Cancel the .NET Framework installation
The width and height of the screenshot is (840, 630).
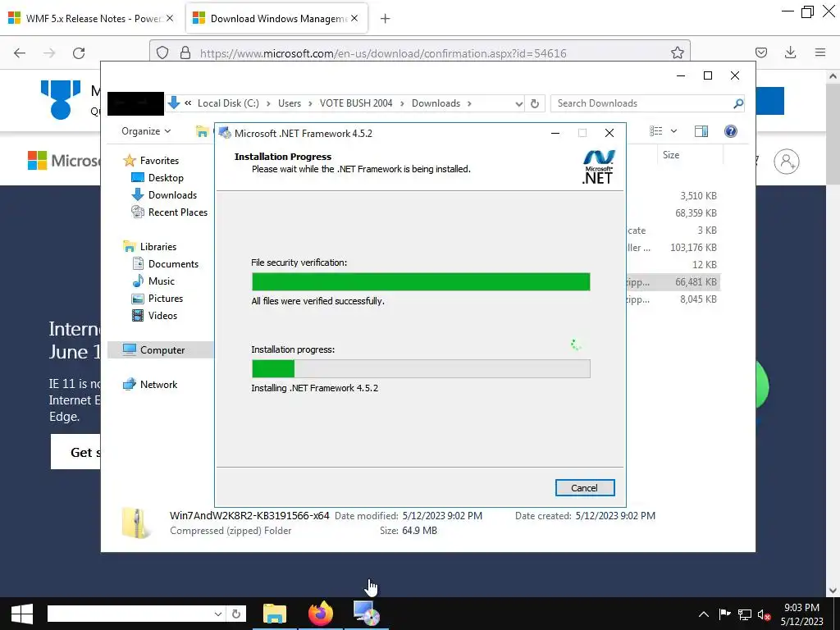(x=584, y=487)
